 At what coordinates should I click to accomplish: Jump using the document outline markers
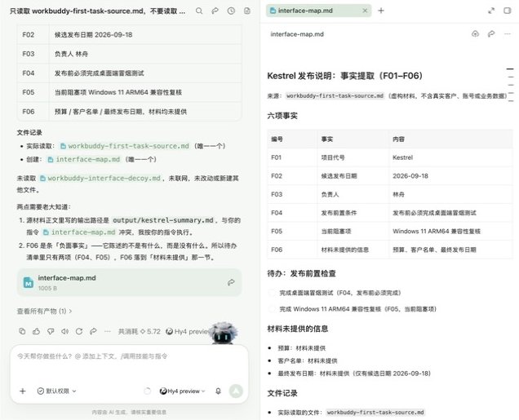(x=511, y=85)
